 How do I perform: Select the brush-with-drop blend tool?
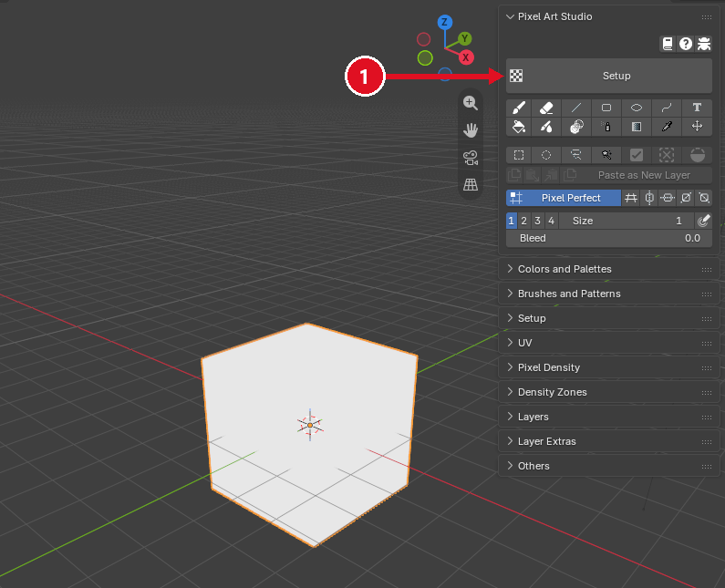[546, 127]
